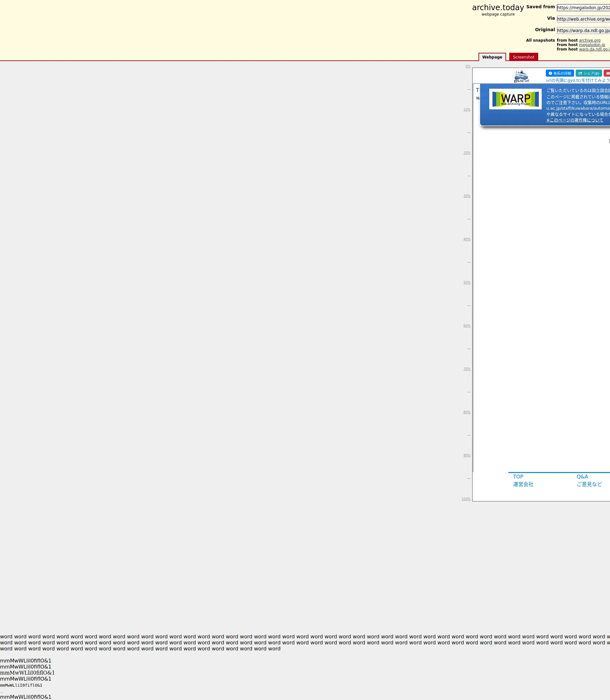The width and height of the screenshot is (610, 700).
Task: Open the blue 魚拓の詳細 info button
Action: coord(559,73)
